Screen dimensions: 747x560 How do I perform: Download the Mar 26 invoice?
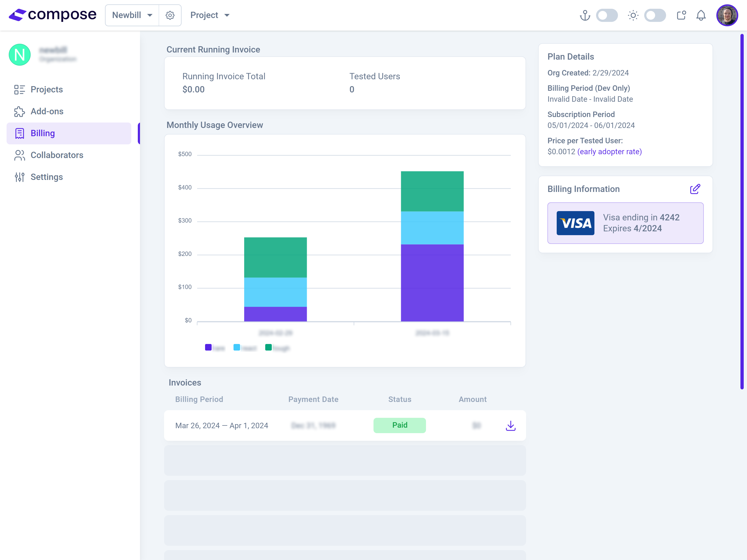tap(510, 425)
